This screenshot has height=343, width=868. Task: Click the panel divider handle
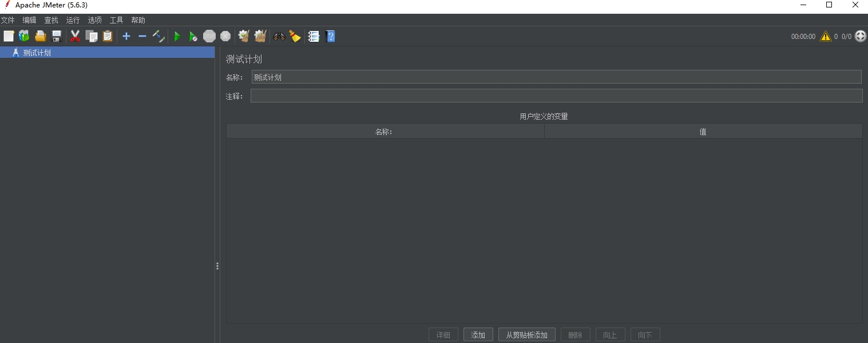[x=217, y=266]
